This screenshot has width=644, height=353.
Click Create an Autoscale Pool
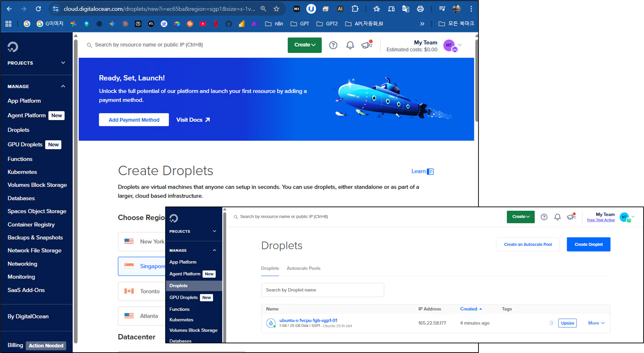(x=528, y=244)
